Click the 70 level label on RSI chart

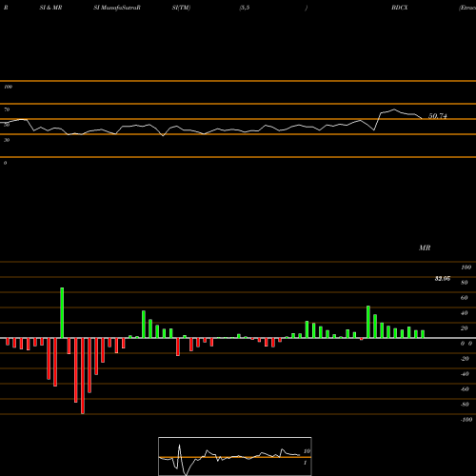click(7, 109)
